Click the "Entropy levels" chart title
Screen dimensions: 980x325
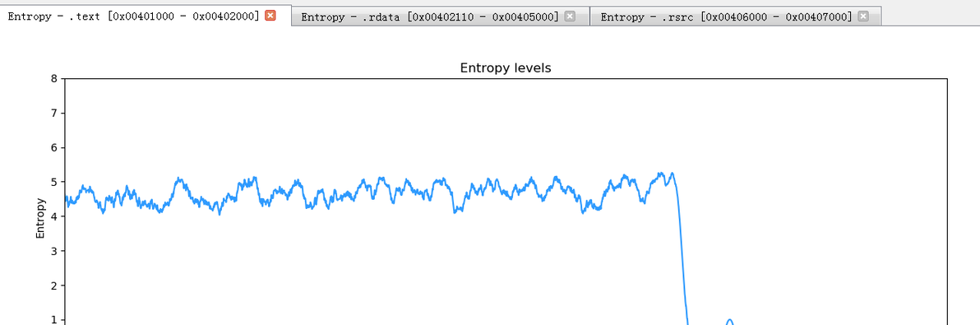[x=506, y=67]
